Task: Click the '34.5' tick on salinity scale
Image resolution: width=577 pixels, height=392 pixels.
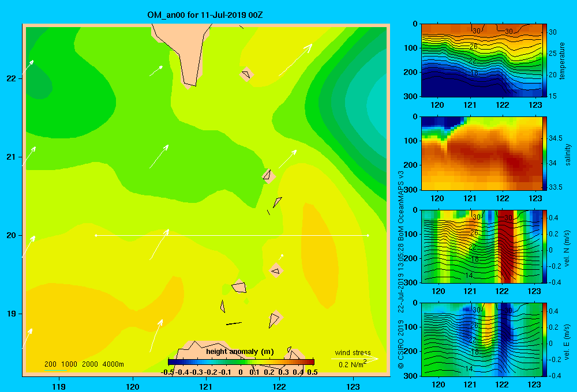Action: click(556, 138)
